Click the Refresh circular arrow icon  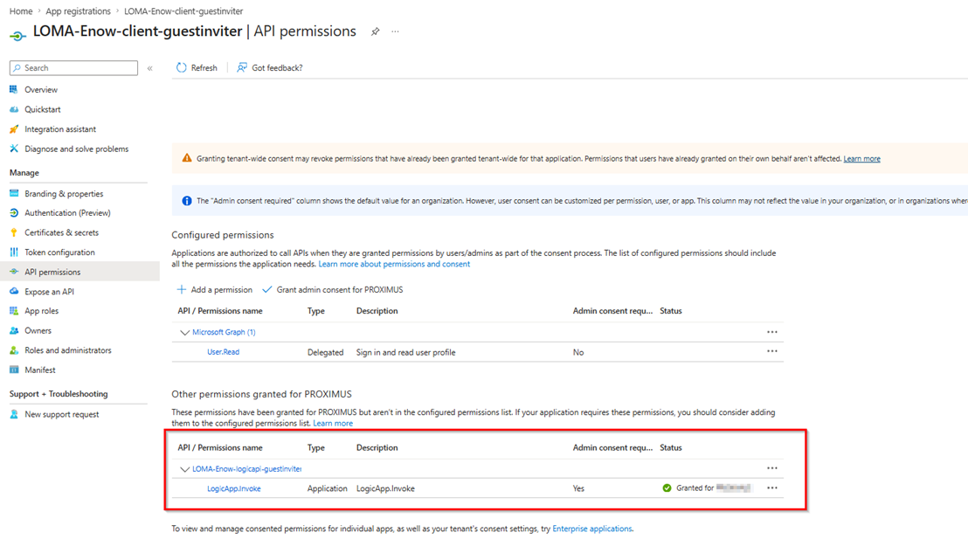(182, 68)
